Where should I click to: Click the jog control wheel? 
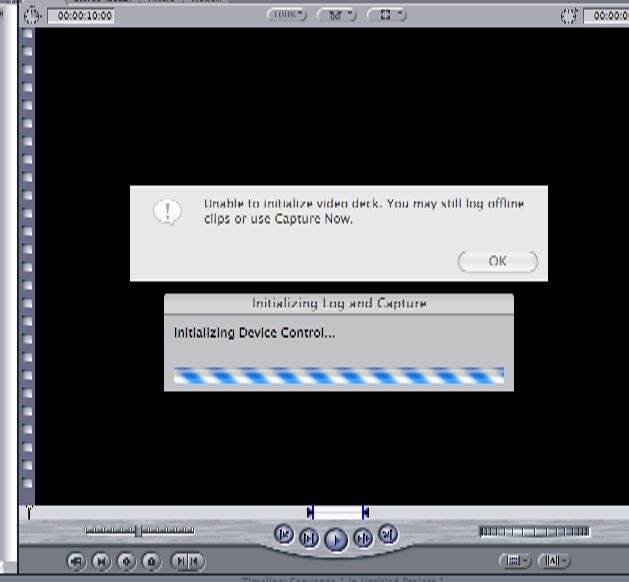(534, 531)
